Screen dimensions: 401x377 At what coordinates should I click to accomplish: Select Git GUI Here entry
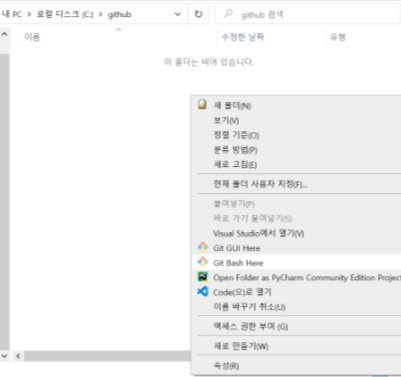[x=297, y=248]
